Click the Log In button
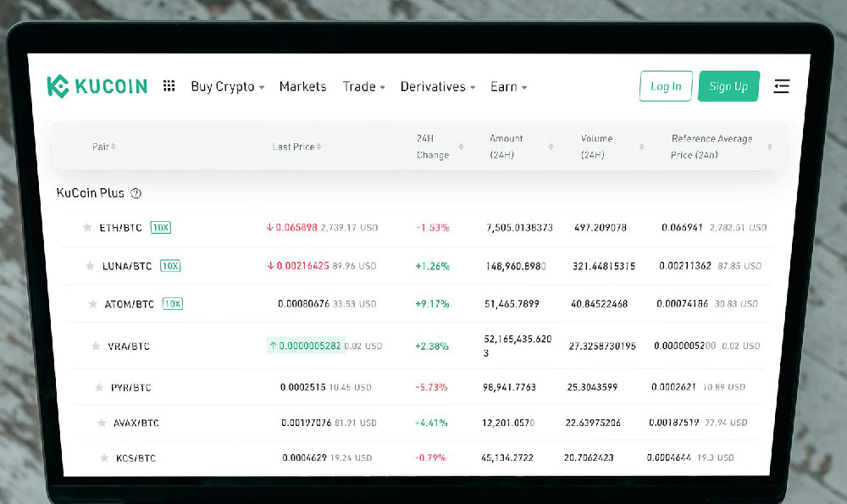847x504 pixels. tap(666, 86)
